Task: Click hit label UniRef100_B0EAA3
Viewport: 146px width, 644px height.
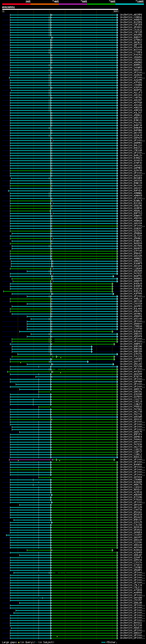Action: click(131, 331)
